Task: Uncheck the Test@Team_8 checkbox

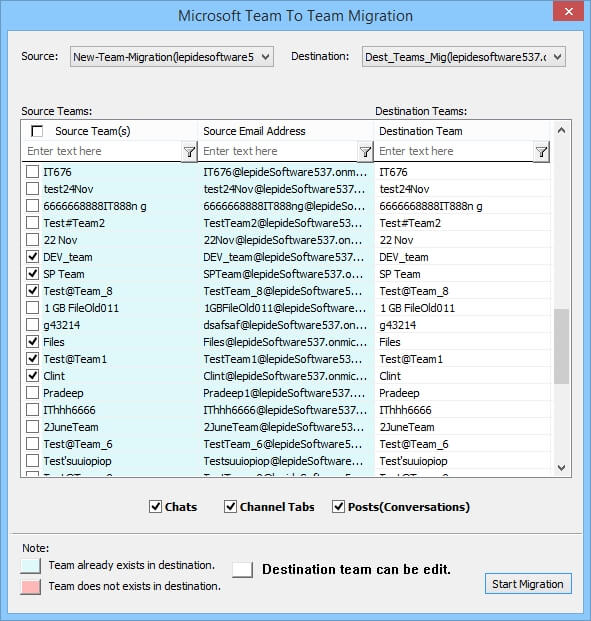Action: coord(32,291)
